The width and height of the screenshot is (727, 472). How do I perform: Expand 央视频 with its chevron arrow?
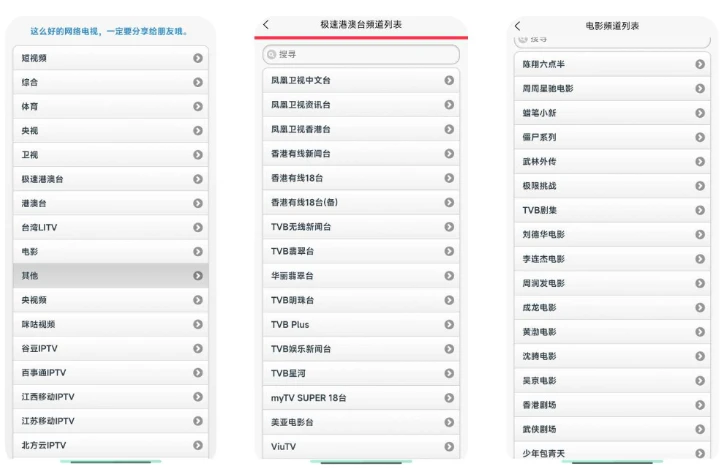pos(198,300)
